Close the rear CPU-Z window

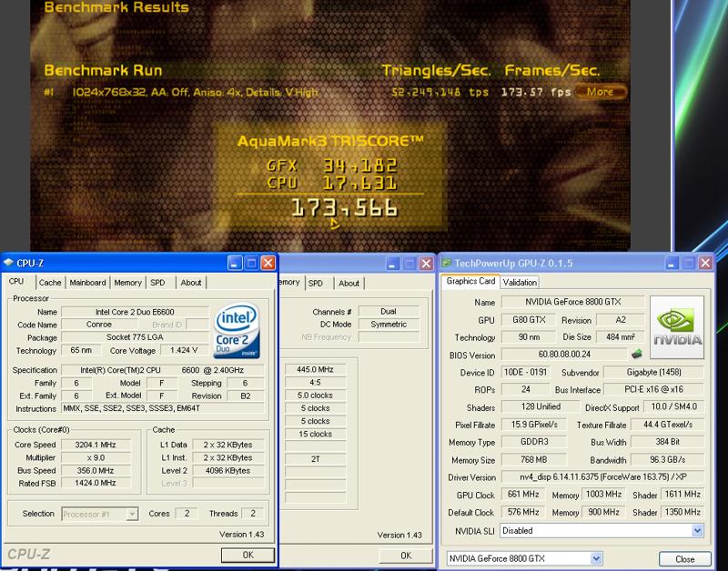pyautogui.click(x=426, y=264)
